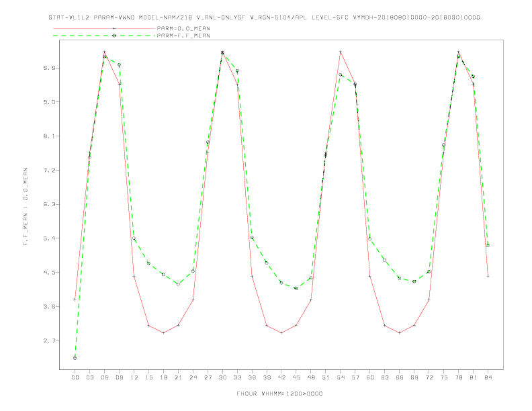532x411 pixels.
Task: Select the PARM=F.F_MEAN legend label
Action: click(183, 36)
